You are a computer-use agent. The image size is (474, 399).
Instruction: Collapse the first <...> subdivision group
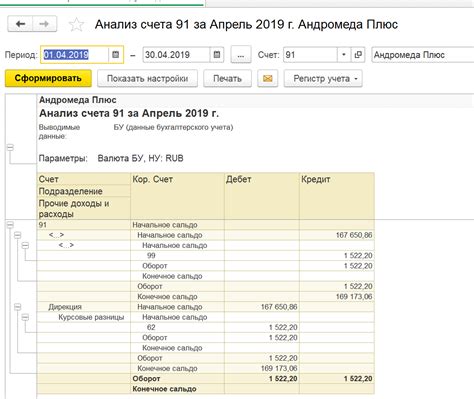[x=18, y=235]
